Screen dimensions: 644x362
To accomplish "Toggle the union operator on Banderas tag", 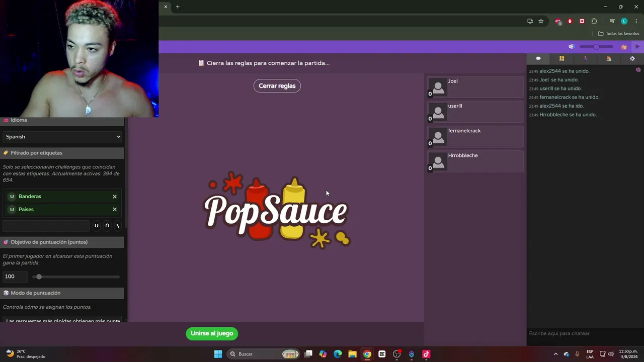I will click(x=12, y=197).
